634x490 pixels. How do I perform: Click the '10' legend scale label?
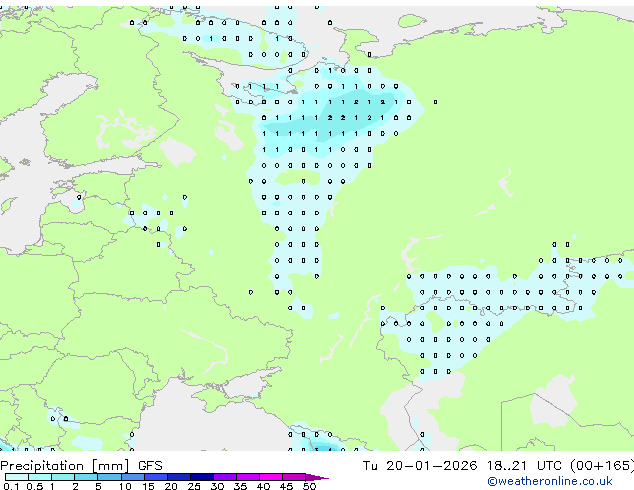125,486
